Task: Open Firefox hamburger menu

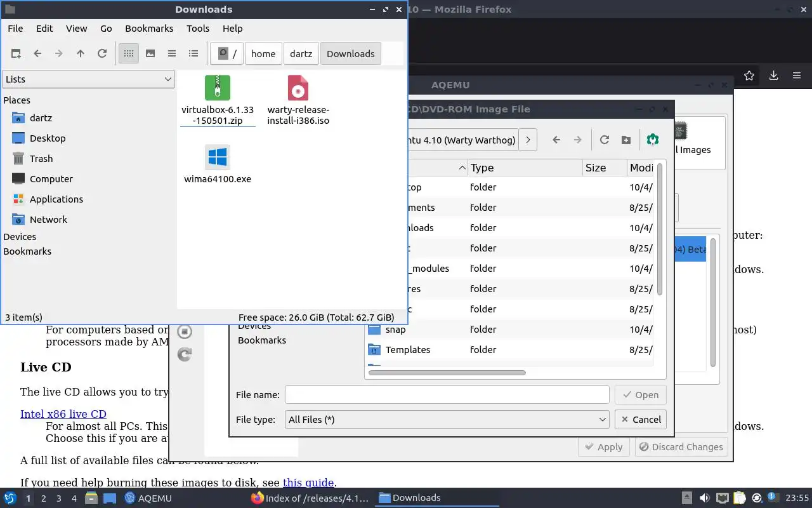Action: click(797, 76)
